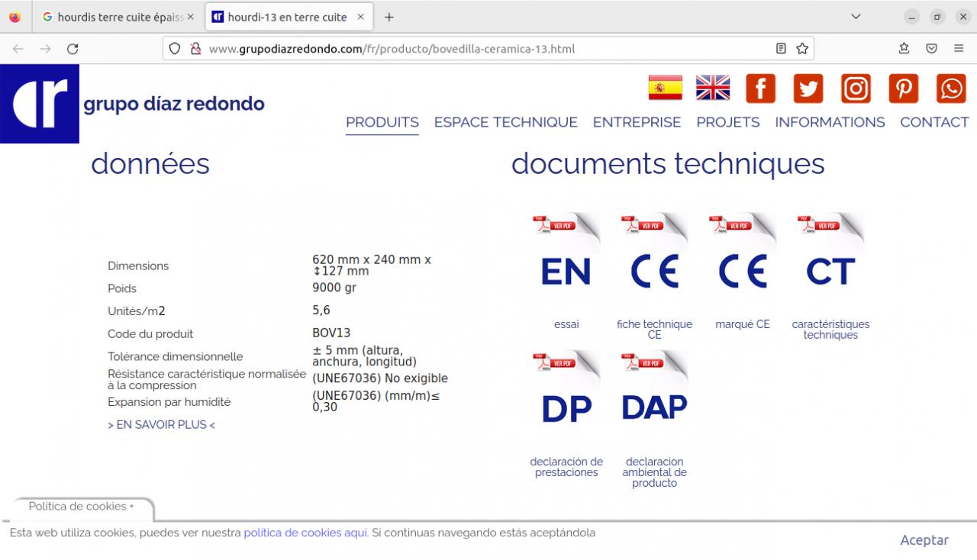Screen dimensions: 977x560
Task: List all tabs dropdown arrow
Action: coord(856,17)
